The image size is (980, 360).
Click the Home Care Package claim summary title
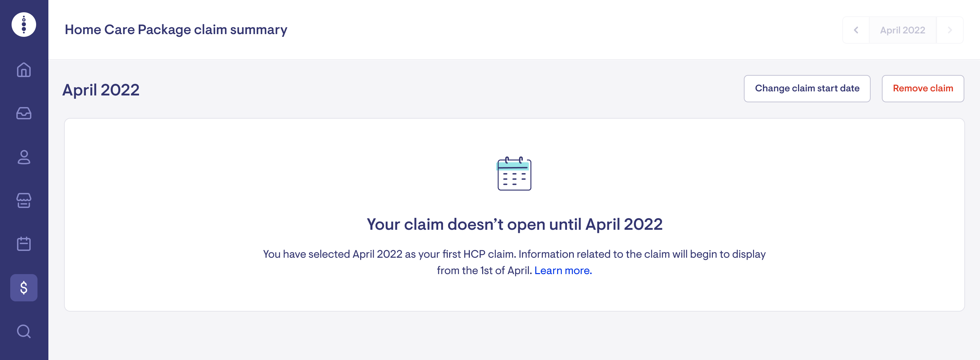click(x=176, y=30)
